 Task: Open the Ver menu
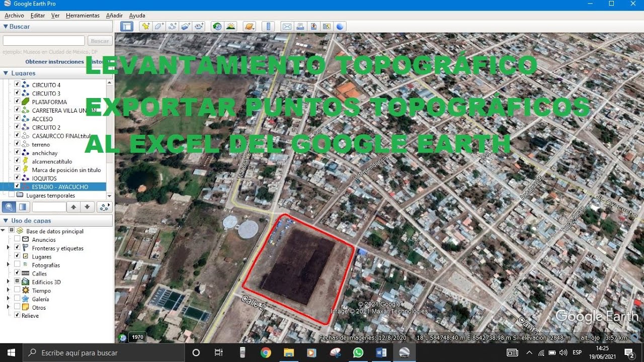point(55,16)
